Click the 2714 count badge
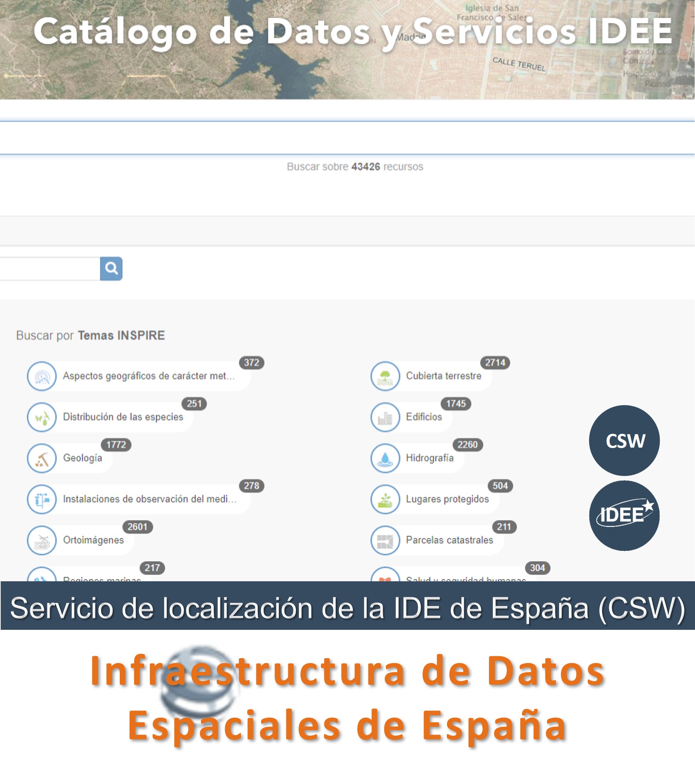 pos(495,363)
